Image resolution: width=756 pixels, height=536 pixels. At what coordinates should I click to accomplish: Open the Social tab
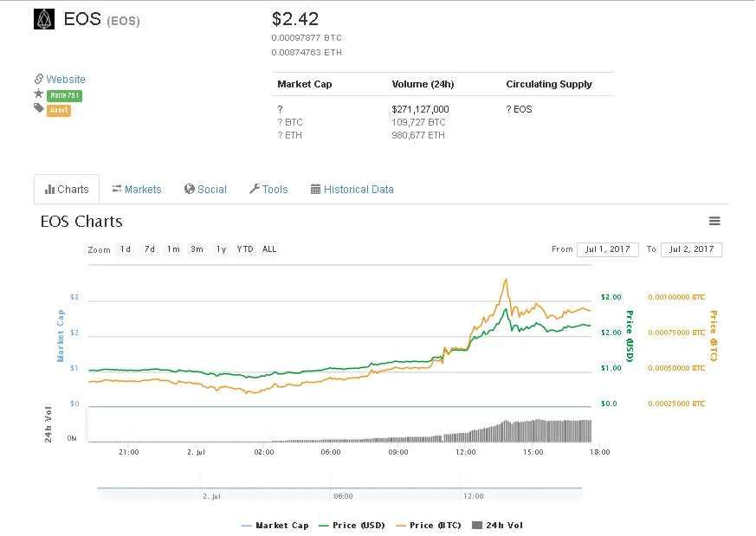(x=205, y=190)
